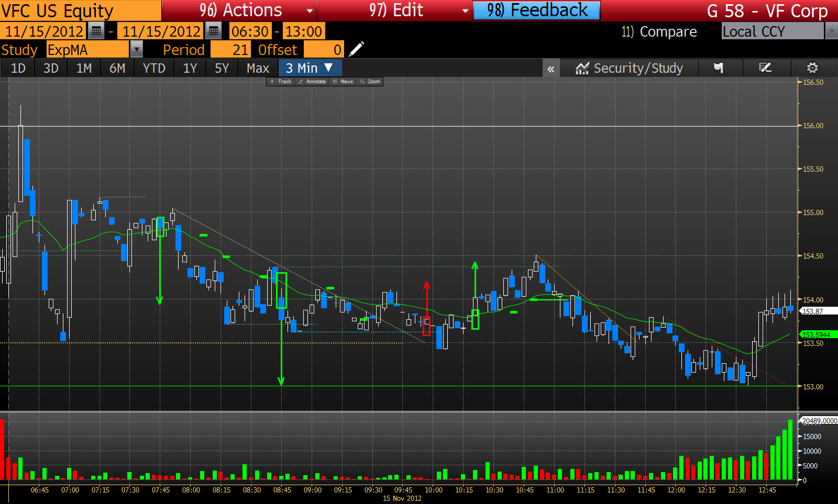The width and height of the screenshot is (838, 504).
Task: Click the 13:00 end time field
Action: (x=304, y=31)
